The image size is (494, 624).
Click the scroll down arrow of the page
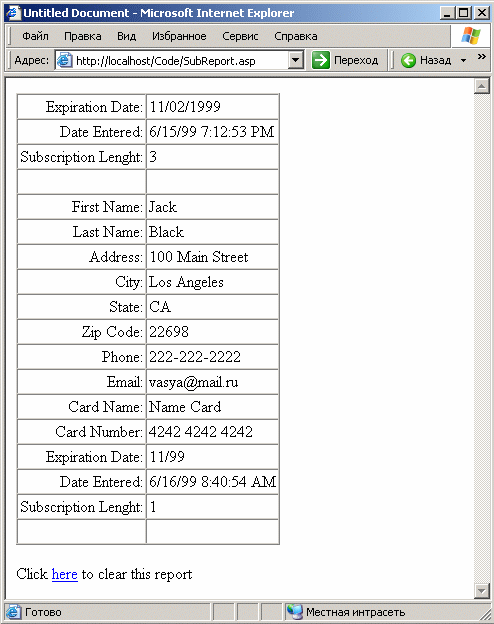(482, 591)
